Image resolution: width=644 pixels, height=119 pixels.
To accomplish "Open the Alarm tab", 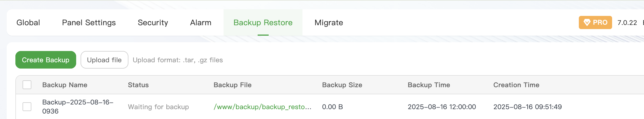I will tap(201, 22).
